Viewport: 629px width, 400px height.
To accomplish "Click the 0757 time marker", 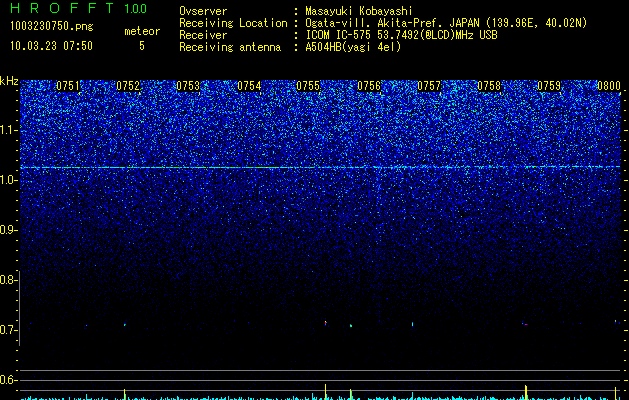I will [429, 86].
